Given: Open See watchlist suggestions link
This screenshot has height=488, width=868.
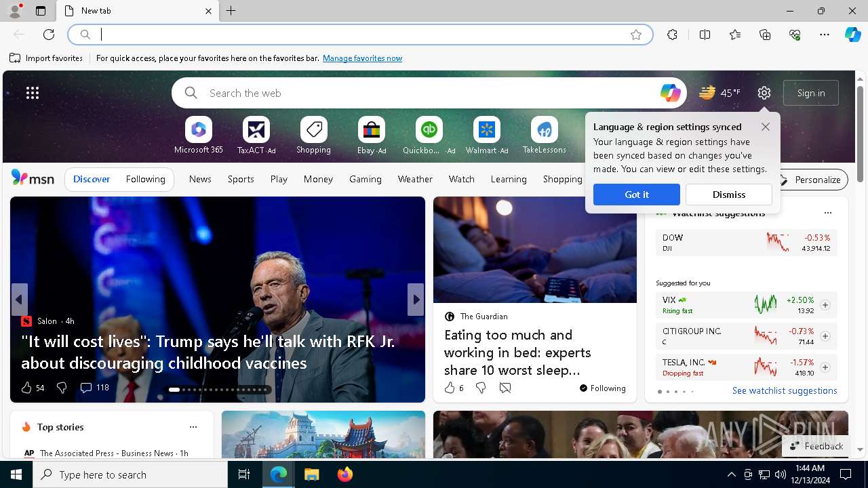Looking at the screenshot, I should pyautogui.click(x=785, y=391).
